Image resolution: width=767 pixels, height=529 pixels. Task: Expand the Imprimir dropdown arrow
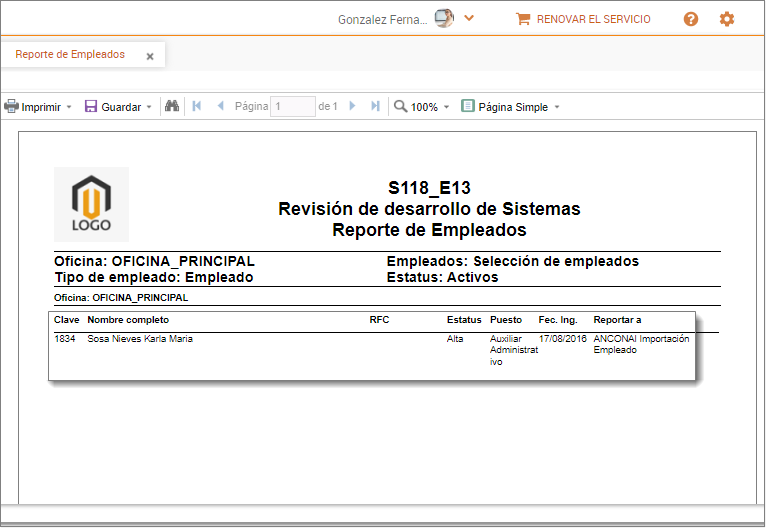(69, 107)
